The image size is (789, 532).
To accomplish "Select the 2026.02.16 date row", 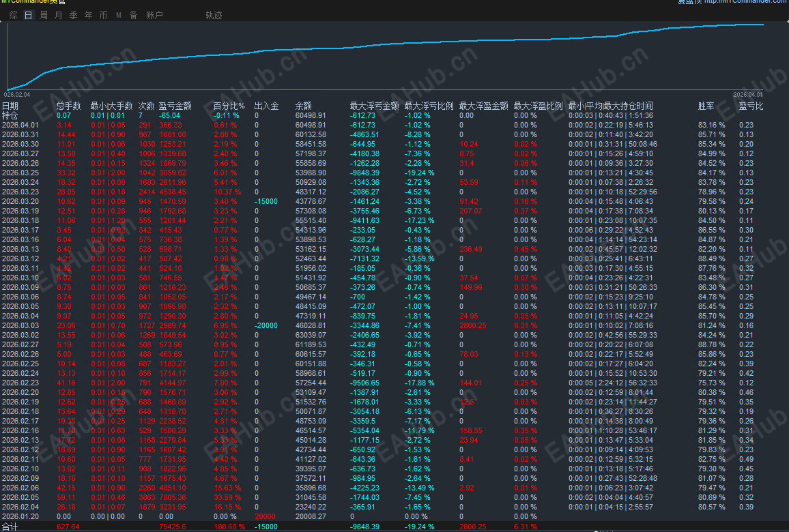I will click(x=20, y=430).
